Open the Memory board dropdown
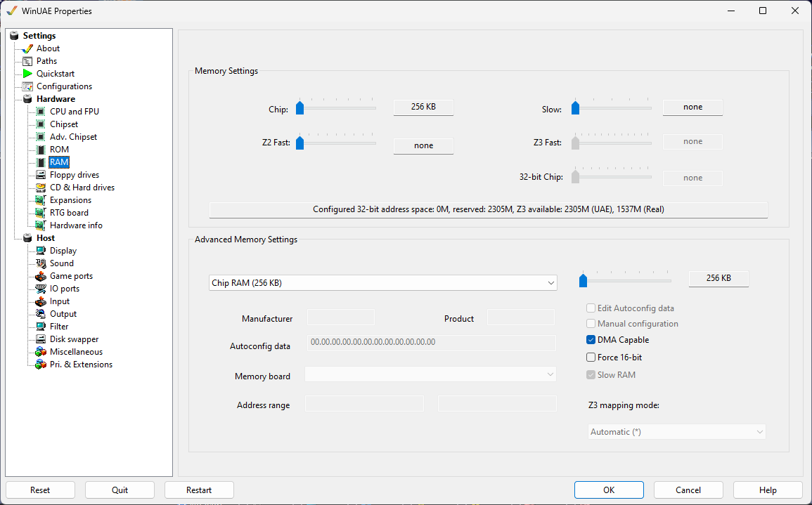The width and height of the screenshot is (812, 505). point(430,374)
